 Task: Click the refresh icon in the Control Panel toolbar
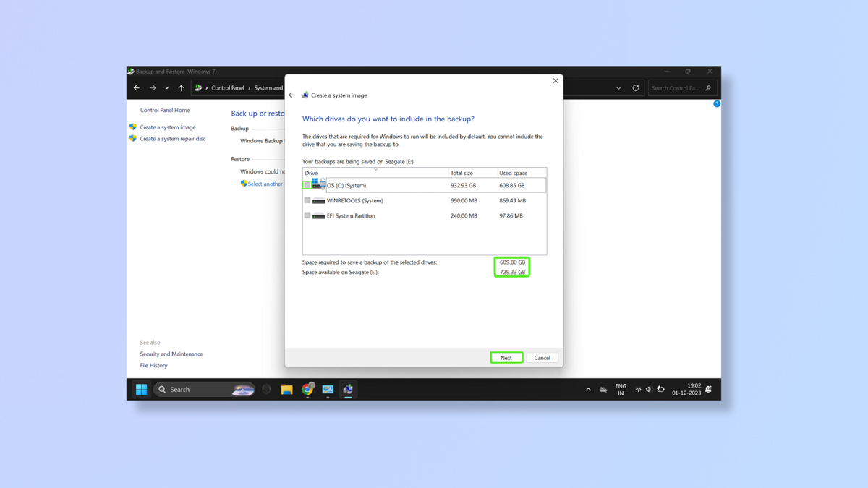click(x=636, y=87)
